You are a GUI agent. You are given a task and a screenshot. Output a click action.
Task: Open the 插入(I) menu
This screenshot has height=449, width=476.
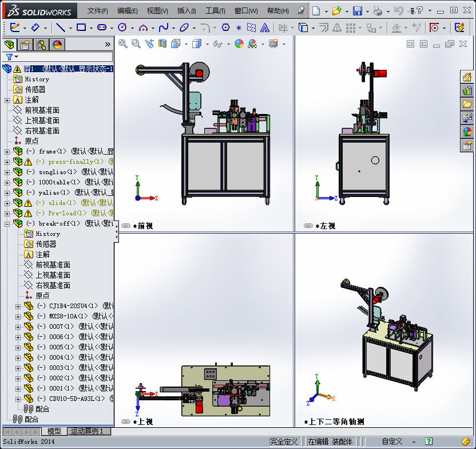187,11
